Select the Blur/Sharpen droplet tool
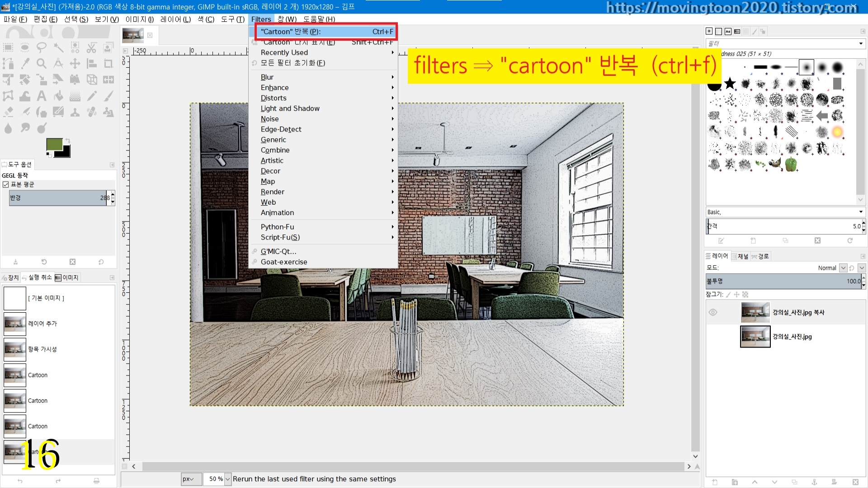This screenshot has height=488, width=868. [x=8, y=129]
